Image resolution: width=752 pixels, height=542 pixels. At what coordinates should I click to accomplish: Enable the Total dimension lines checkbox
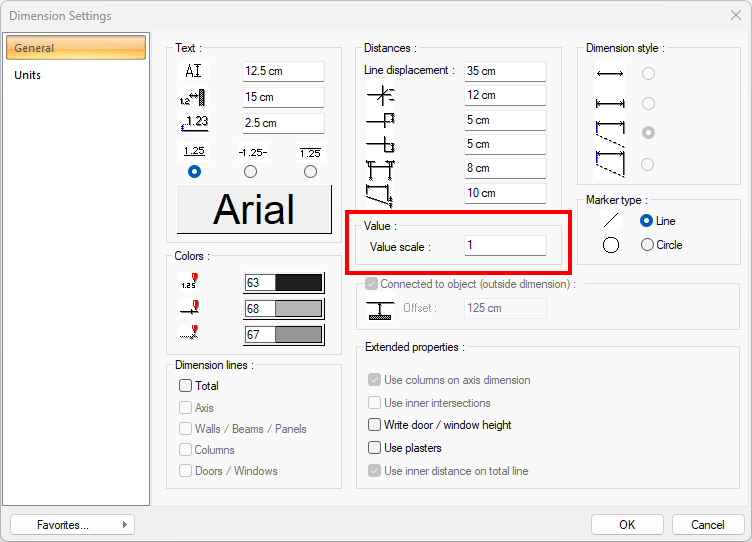tap(185, 386)
